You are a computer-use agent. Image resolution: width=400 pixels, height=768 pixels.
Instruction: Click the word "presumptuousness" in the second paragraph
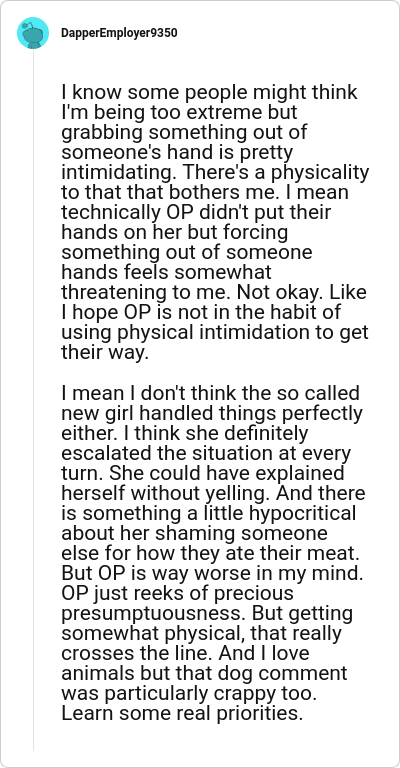click(x=154, y=614)
